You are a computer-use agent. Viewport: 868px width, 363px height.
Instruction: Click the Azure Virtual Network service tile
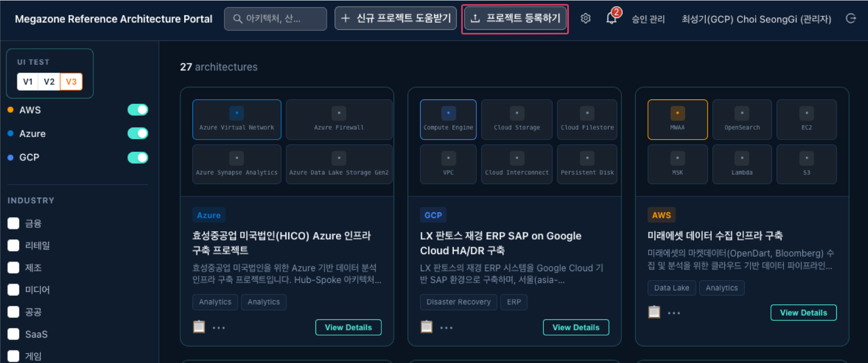click(237, 119)
